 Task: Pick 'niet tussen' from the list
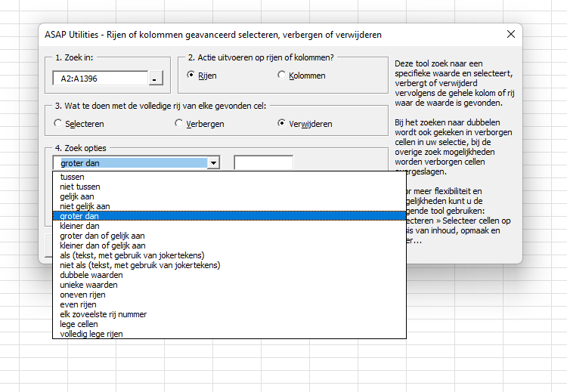click(229, 187)
